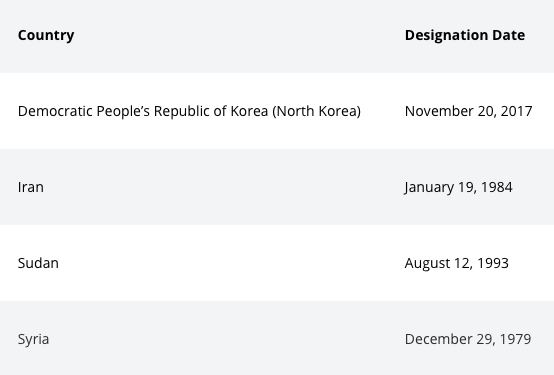This screenshot has height=375, width=554.
Task: Select the Sudan country cell
Action: [38, 263]
